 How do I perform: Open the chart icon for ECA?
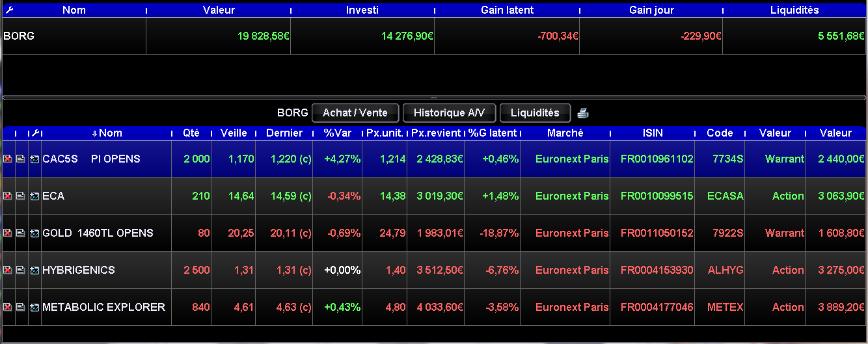(x=34, y=196)
